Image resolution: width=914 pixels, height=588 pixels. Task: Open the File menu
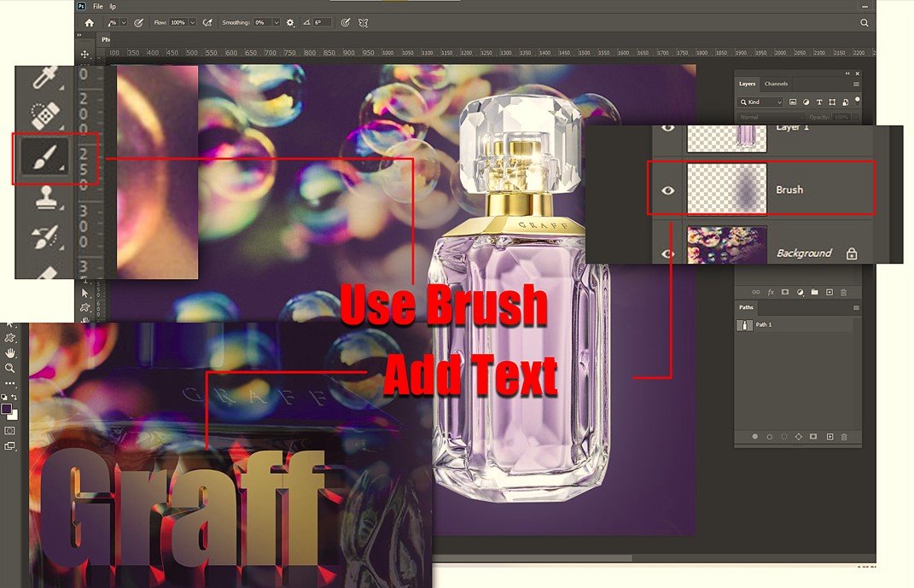98,7
